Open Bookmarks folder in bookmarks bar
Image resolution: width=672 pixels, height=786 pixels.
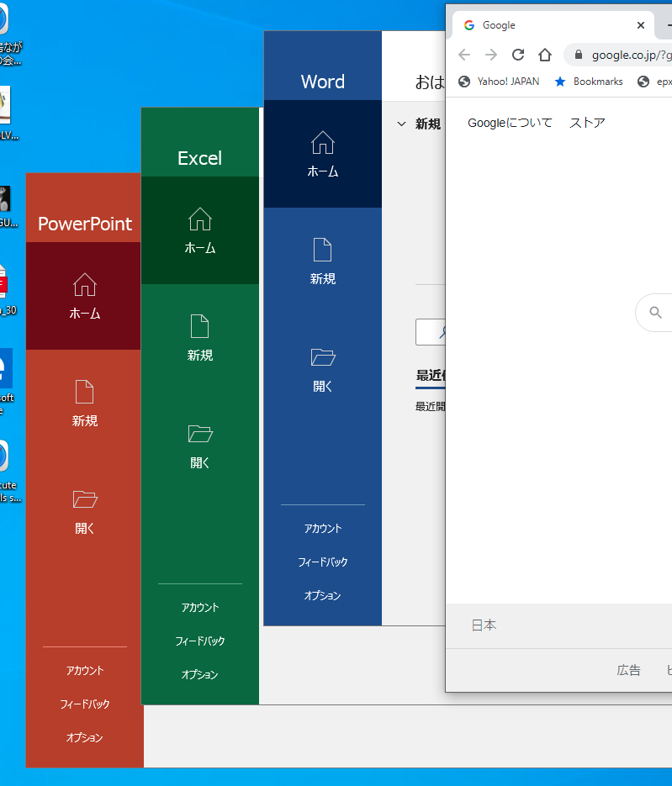[589, 82]
